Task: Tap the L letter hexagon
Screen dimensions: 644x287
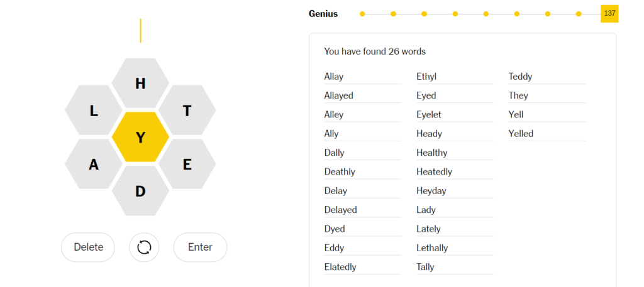Action: click(x=94, y=111)
